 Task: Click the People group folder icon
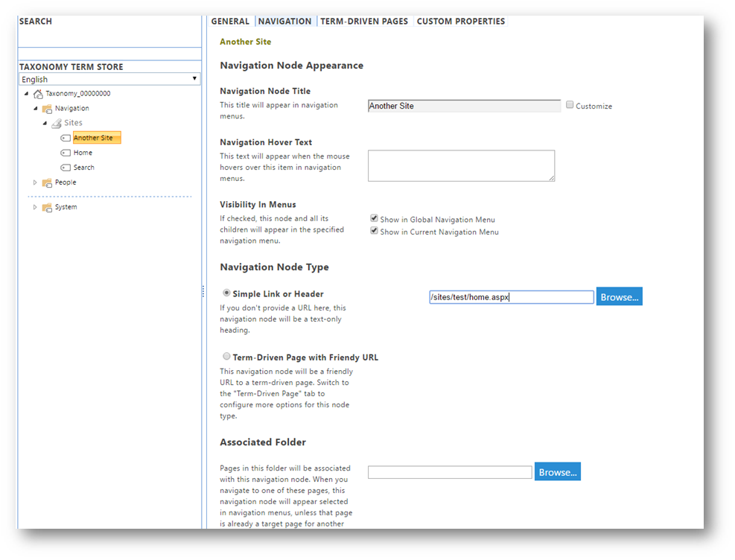click(x=47, y=182)
